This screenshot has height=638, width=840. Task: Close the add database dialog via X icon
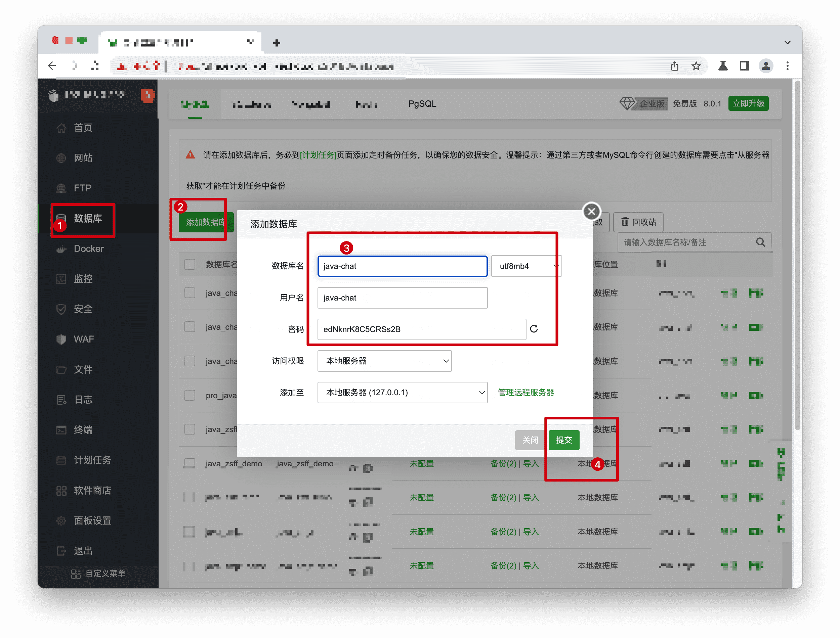pyautogui.click(x=591, y=212)
